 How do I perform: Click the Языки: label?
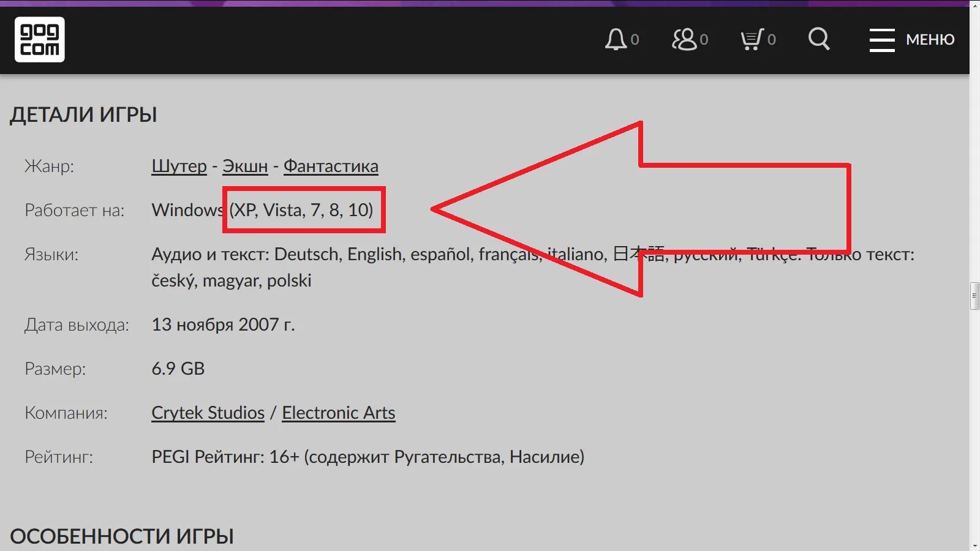point(51,254)
